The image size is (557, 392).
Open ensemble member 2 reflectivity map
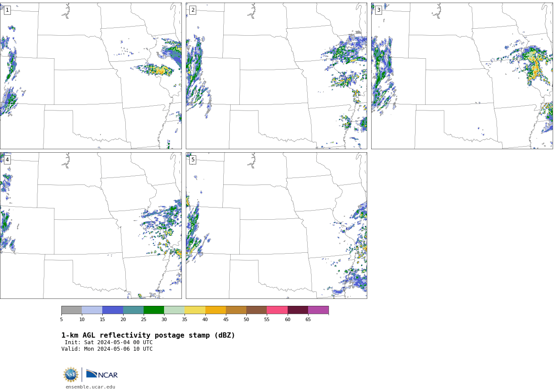276,76
